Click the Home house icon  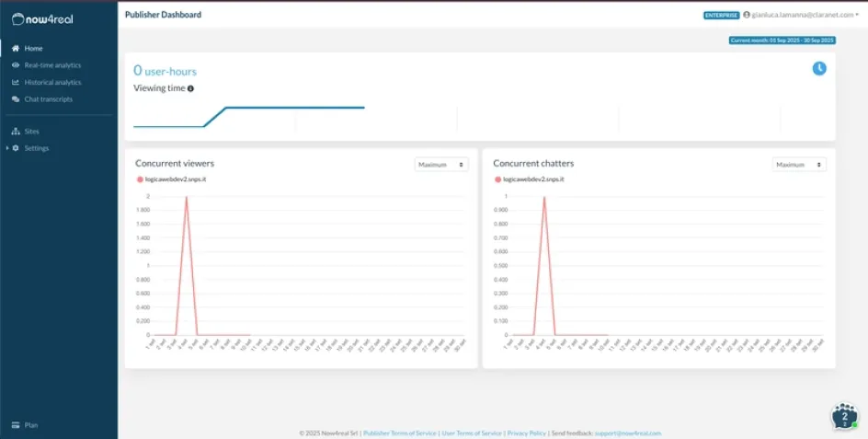[x=16, y=48]
